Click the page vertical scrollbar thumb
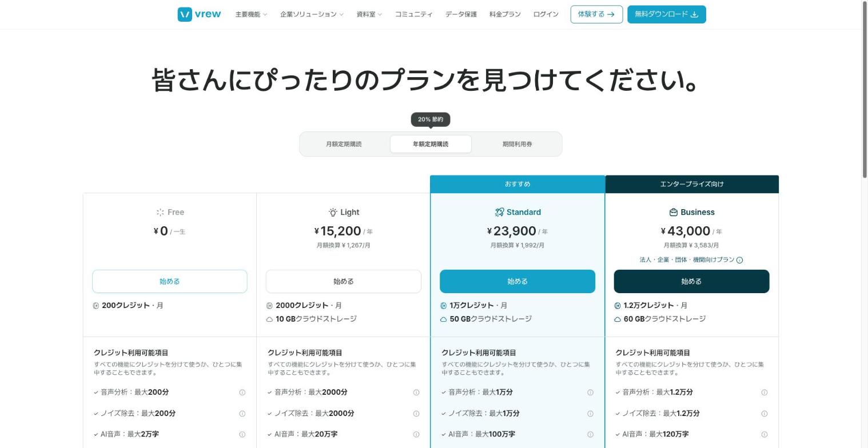 [x=865, y=90]
